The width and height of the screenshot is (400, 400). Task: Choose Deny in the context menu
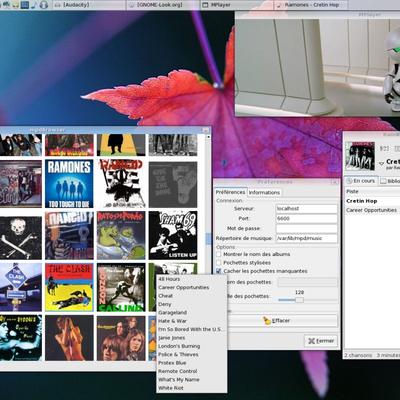coord(192,304)
